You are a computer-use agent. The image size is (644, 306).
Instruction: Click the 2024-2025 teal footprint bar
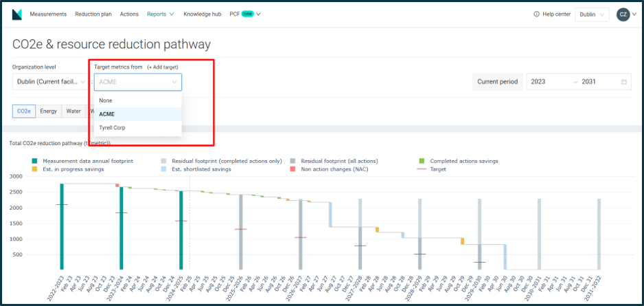(181, 230)
